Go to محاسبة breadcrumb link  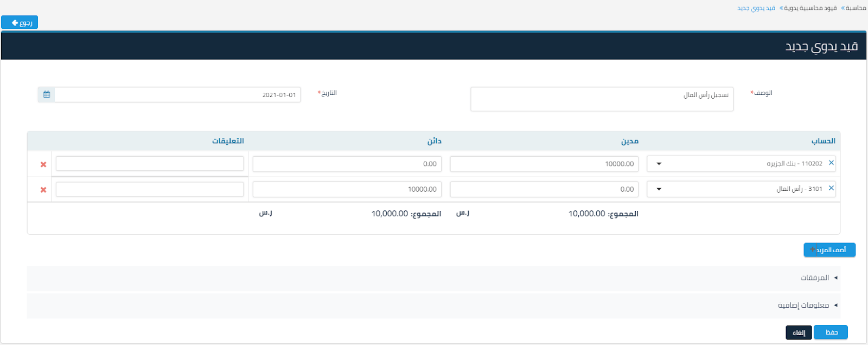click(x=856, y=8)
